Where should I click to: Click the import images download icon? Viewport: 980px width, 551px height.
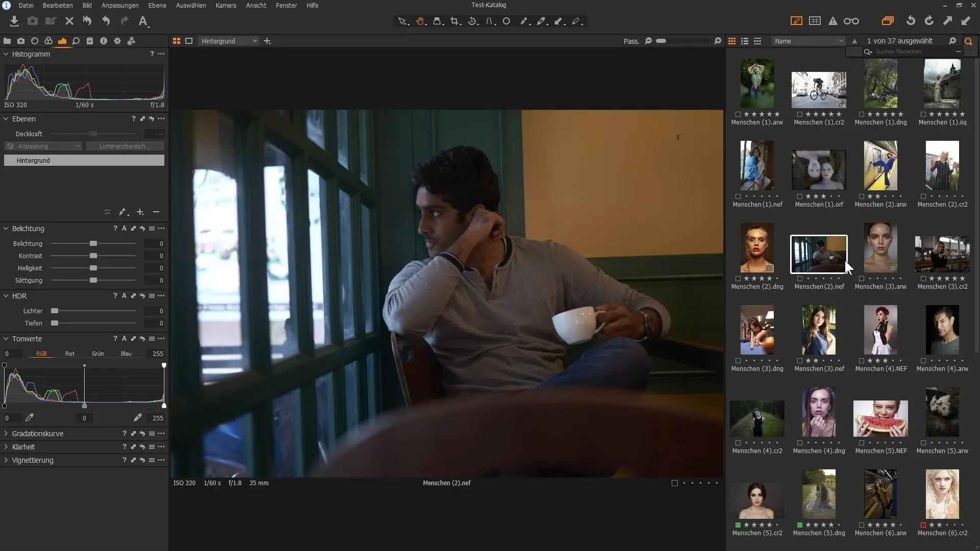[x=14, y=21]
